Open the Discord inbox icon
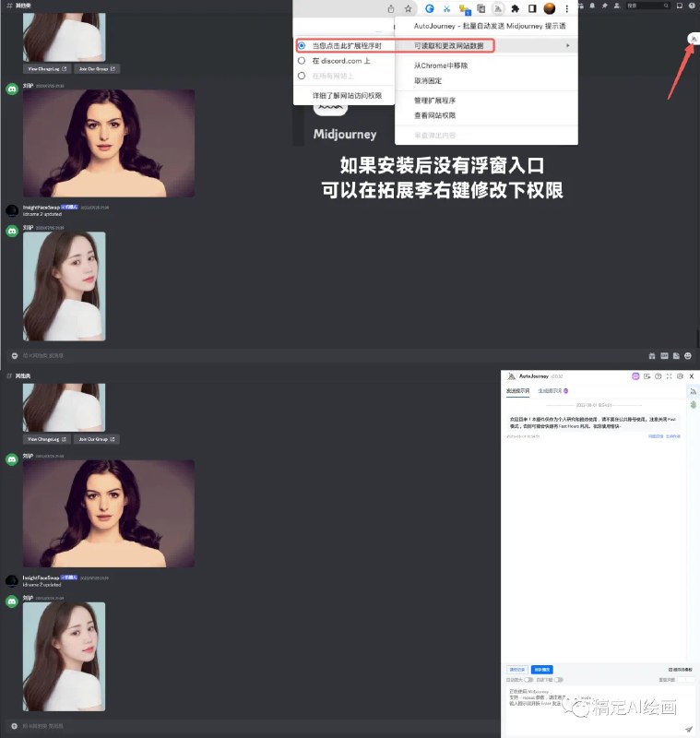This screenshot has height=738, width=700. pos(680,6)
